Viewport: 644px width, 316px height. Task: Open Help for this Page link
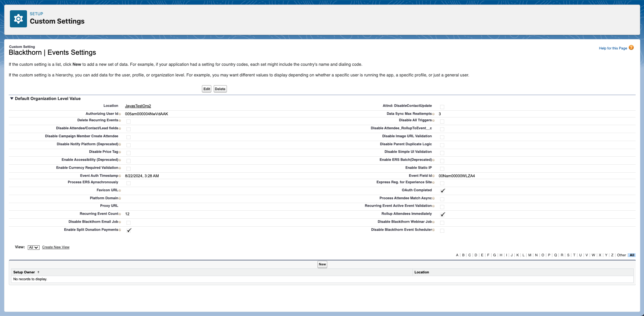tap(613, 48)
